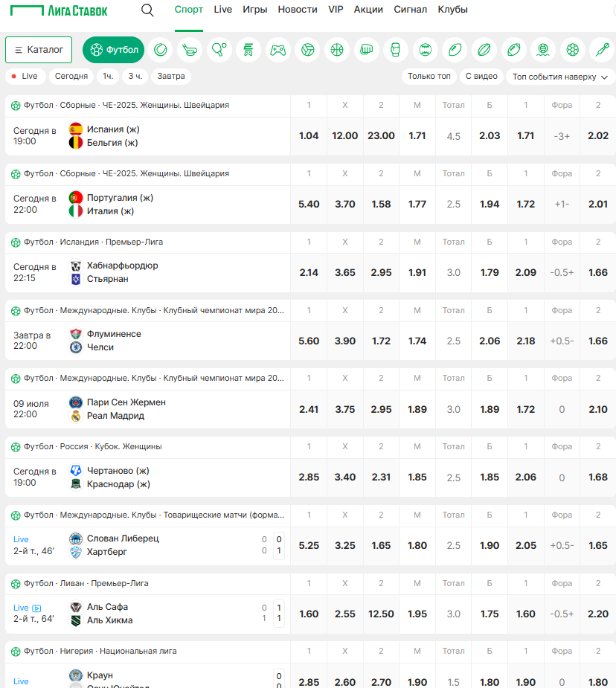Viewport: 616px width, 688px height.
Task: Pick over 2.06 total for Флуминенсе–Челси
Action: [x=490, y=341]
